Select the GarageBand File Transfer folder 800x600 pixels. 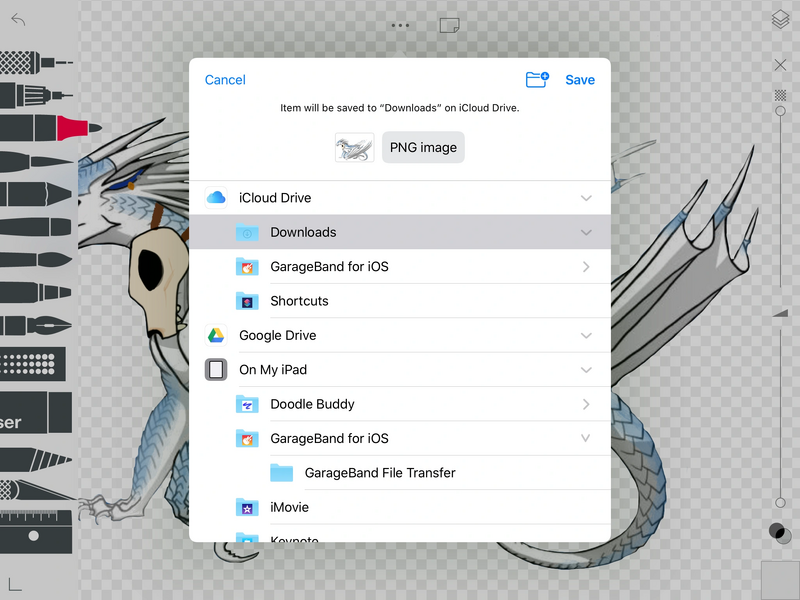[x=379, y=473]
